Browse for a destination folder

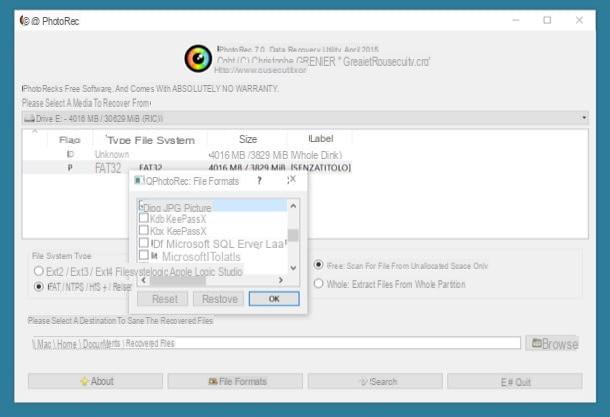[x=552, y=343]
